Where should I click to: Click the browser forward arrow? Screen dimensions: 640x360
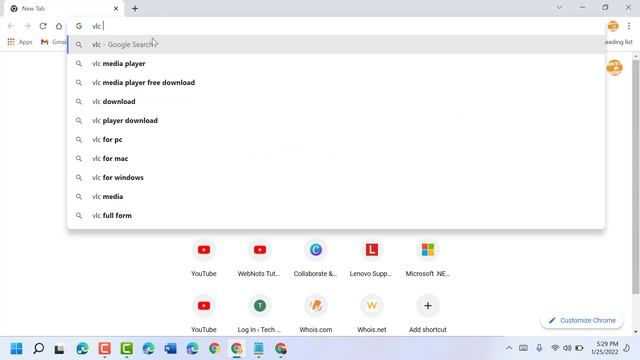[x=27, y=26]
